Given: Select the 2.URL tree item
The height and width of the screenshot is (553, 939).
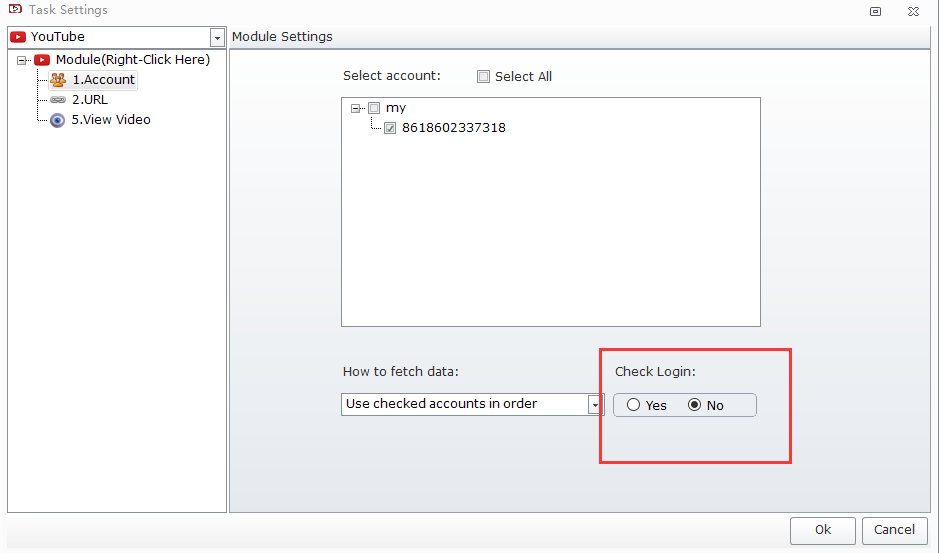Looking at the screenshot, I should click(90, 100).
